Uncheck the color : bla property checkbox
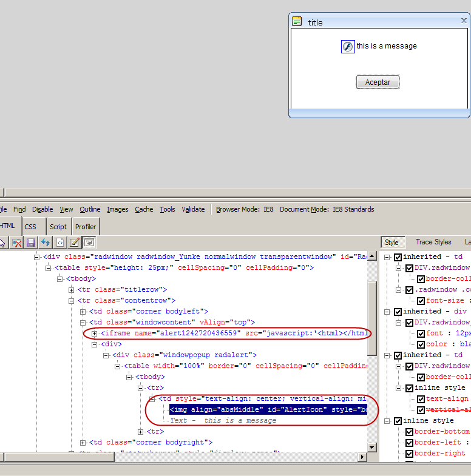This screenshot has height=476, width=471. (x=421, y=345)
